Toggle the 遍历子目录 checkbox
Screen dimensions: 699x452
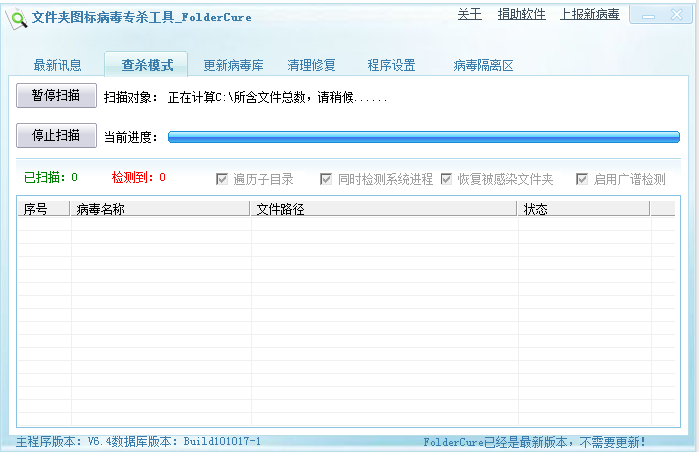click(223, 179)
